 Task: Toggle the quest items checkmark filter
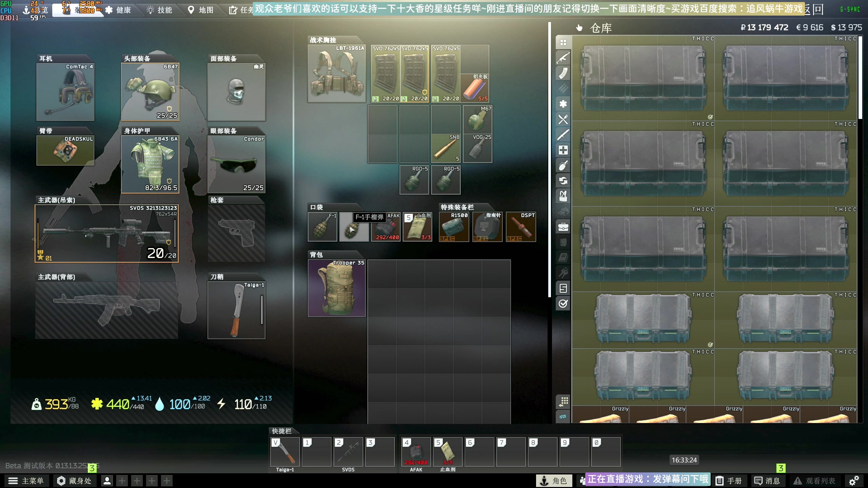click(x=563, y=304)
